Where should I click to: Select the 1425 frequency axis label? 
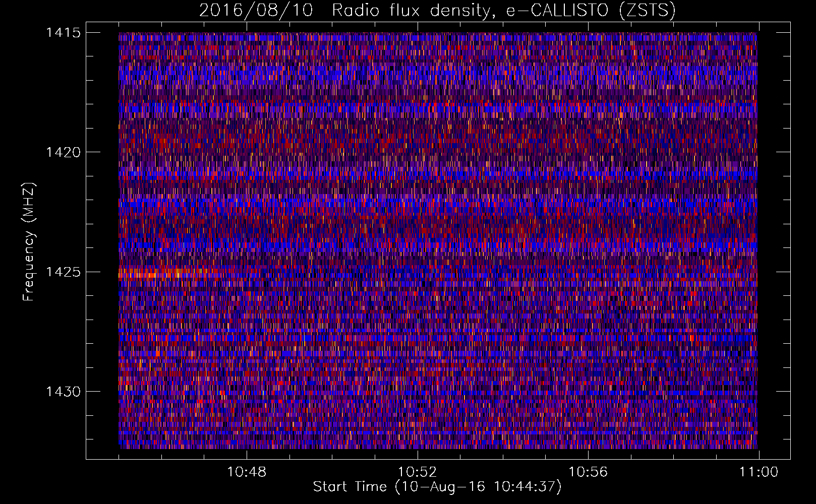pyautogui.click(x=63, y=272)
